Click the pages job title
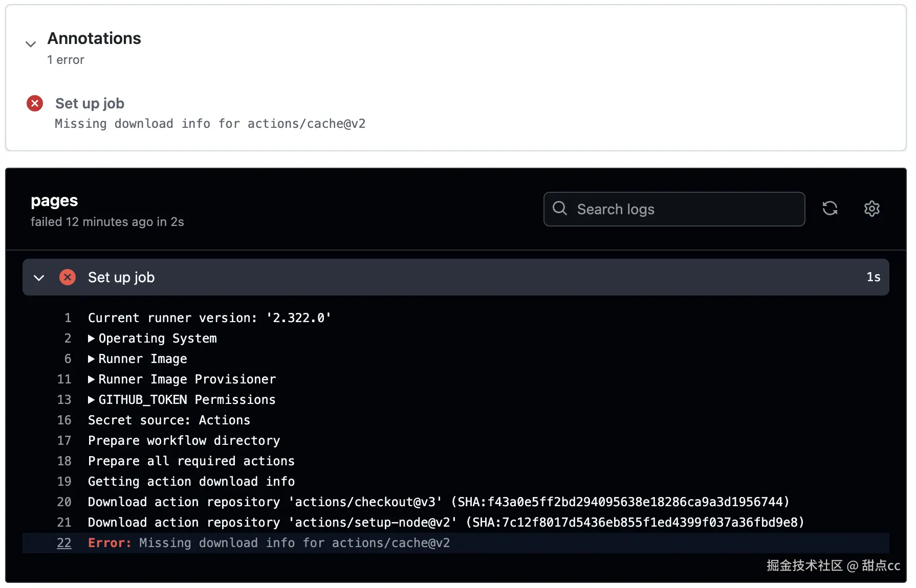Screen dimensions: 916x588 [x=54, y=201]
